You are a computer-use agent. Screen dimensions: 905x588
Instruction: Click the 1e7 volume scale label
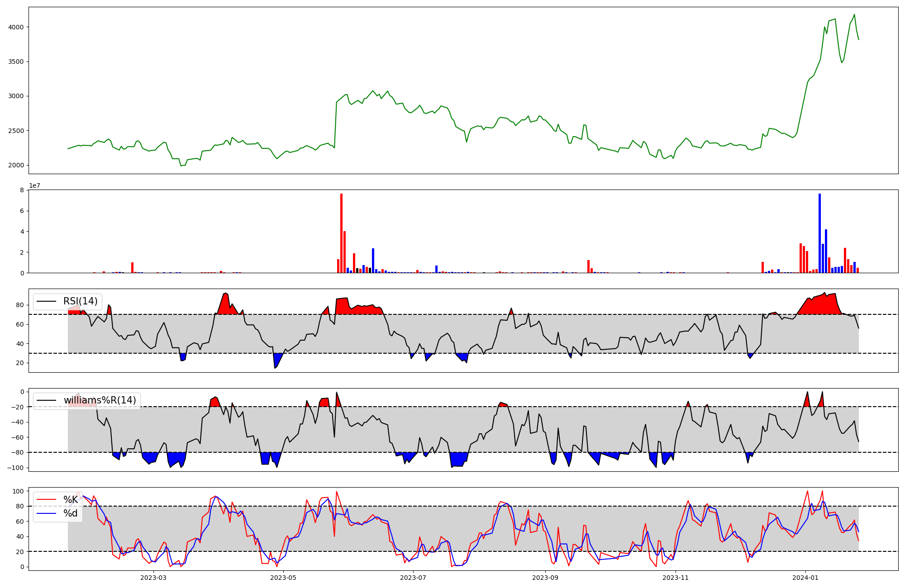pos(34,185)
